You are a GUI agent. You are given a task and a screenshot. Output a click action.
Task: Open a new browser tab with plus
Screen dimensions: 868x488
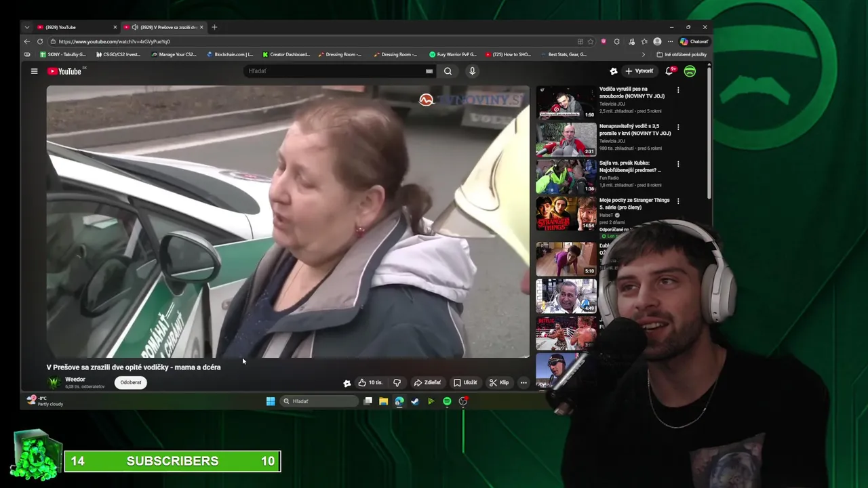coord(214,27)
